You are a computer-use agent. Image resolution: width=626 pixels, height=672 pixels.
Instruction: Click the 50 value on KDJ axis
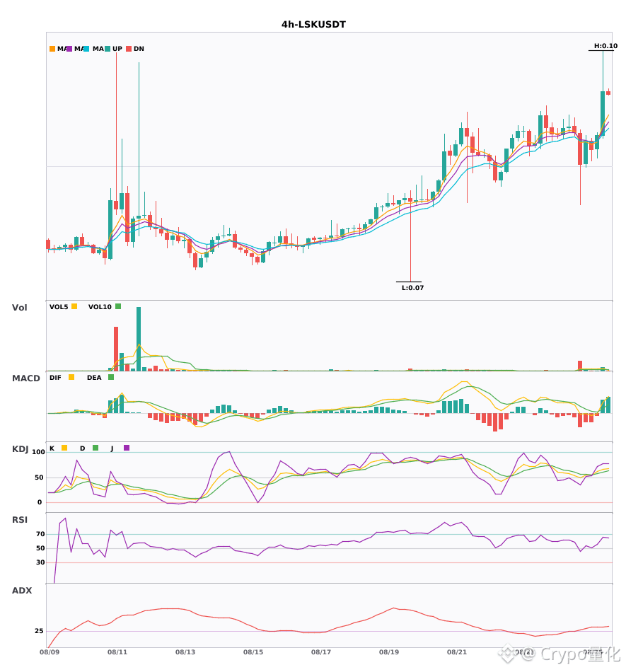pyautogui.click(x=39, y=477)
